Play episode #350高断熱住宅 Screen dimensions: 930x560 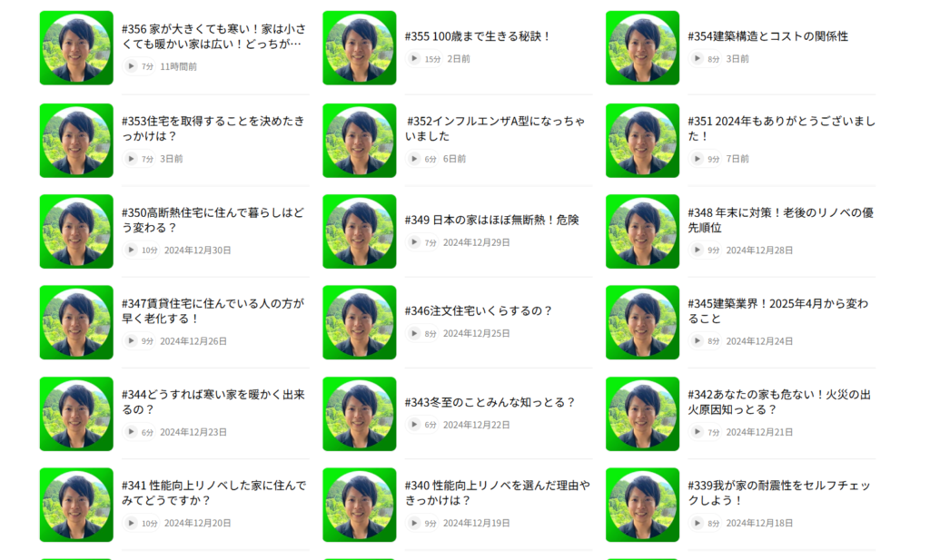[x=131, y=251]
